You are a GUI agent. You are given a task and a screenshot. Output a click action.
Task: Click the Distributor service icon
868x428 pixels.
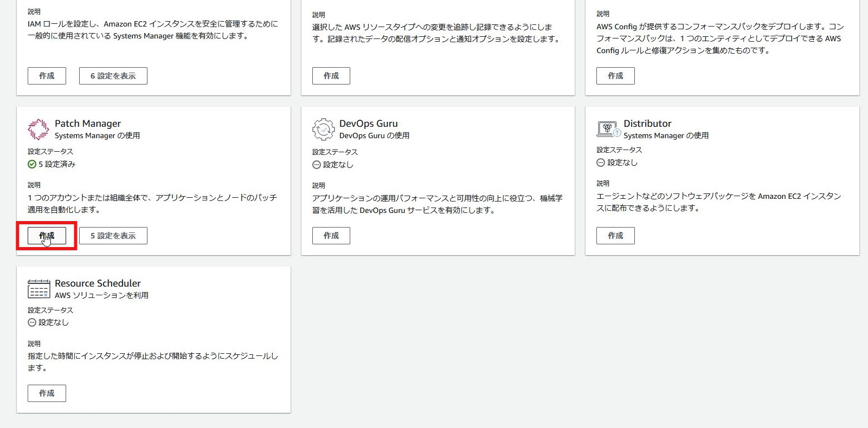point(608,129)
